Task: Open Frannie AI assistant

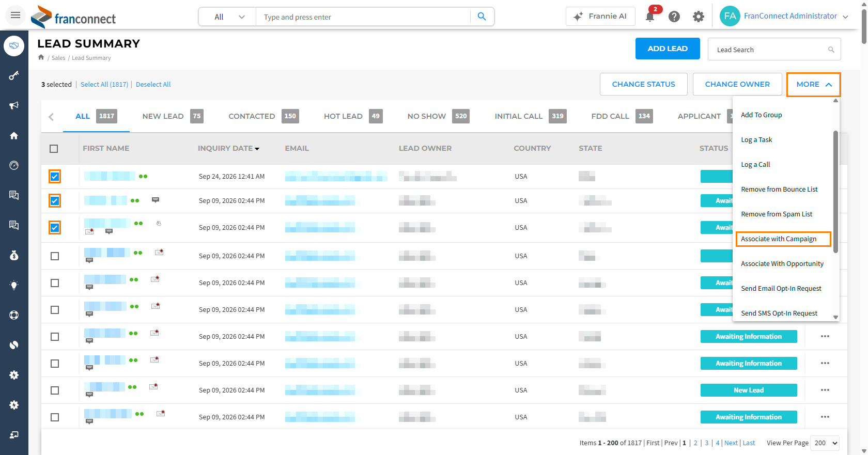Action: click(x=600, y=17)
